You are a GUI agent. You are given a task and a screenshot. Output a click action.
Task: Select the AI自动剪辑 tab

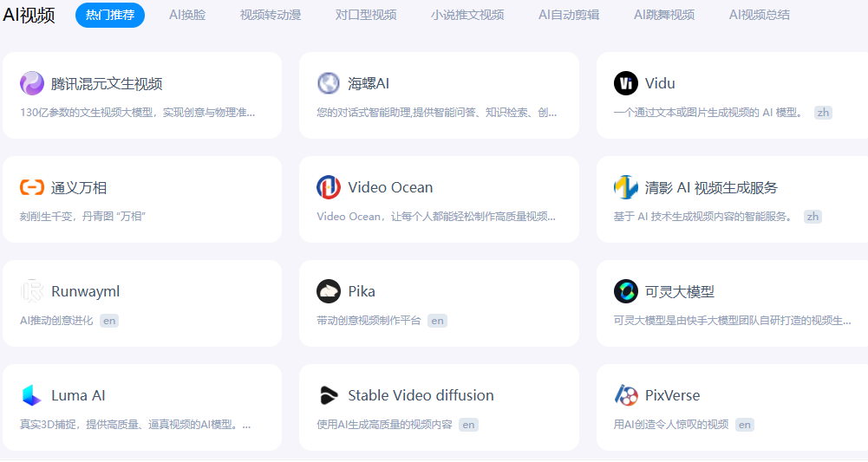569,15
